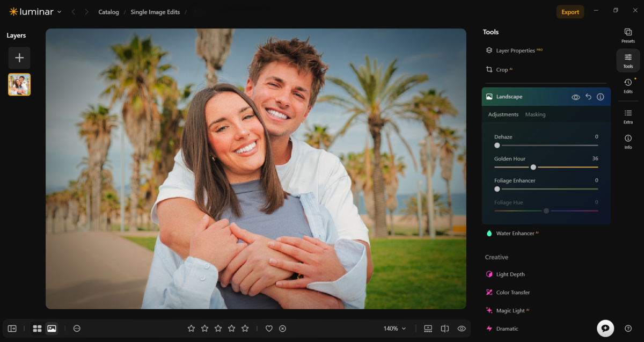Open the Extra panel

628,117
